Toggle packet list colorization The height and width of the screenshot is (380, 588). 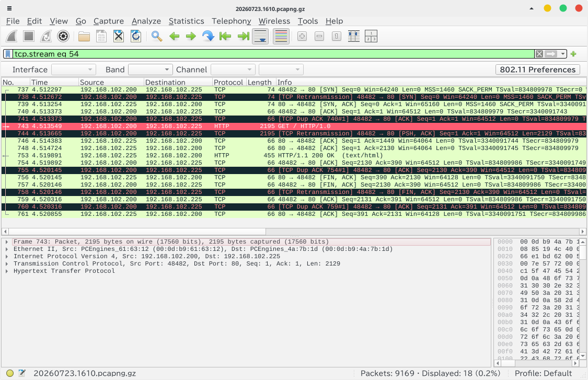(x=281, y=37)
